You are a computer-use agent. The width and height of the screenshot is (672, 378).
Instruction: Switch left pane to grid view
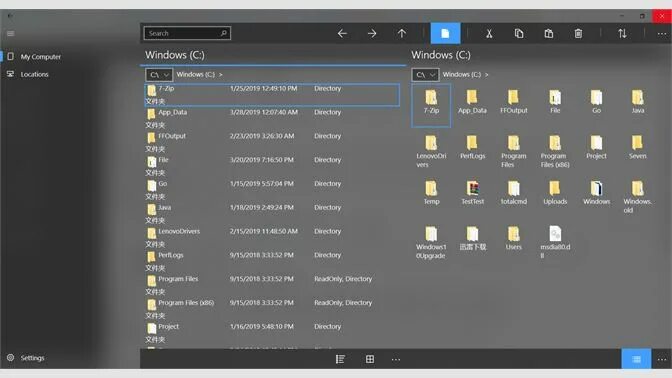370,359
